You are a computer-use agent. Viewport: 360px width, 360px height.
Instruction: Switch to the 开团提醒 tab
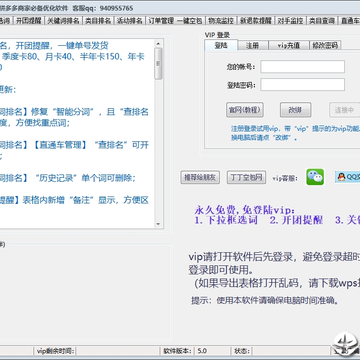29,21
